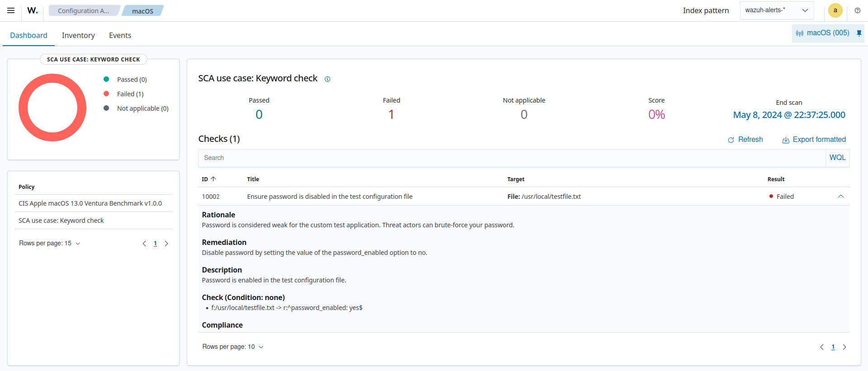Unpin the macOS (005) agent

(x=859, y=33)
